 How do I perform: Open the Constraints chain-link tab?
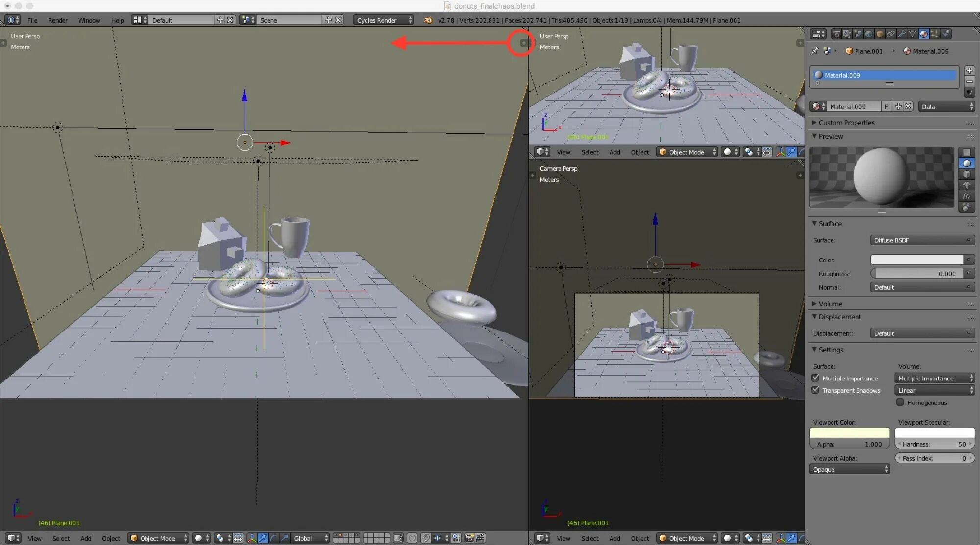(x=890, y=34)
